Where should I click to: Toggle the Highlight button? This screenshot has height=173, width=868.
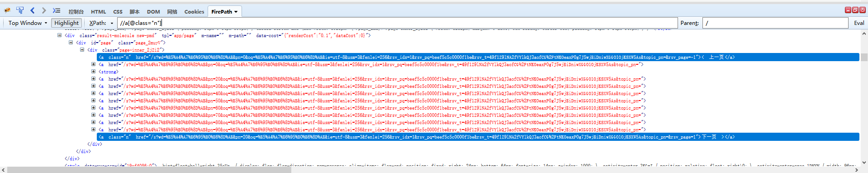coord(66,23)
